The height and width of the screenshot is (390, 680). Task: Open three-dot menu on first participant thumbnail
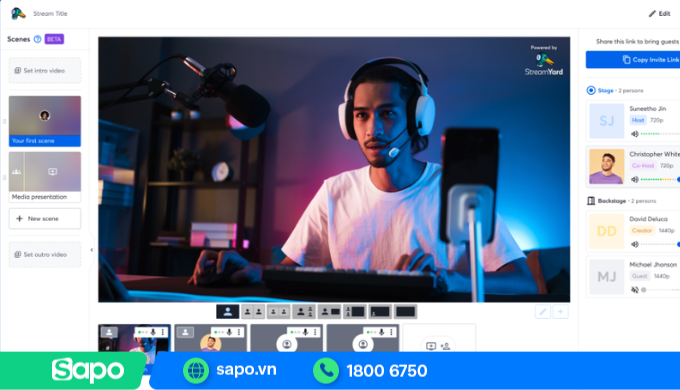pos(163,332)
